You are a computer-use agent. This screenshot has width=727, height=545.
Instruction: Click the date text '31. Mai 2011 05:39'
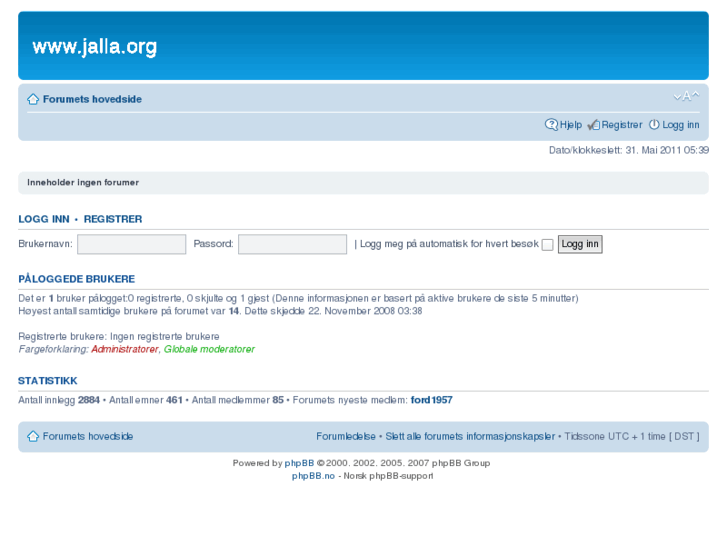[667, 150]
